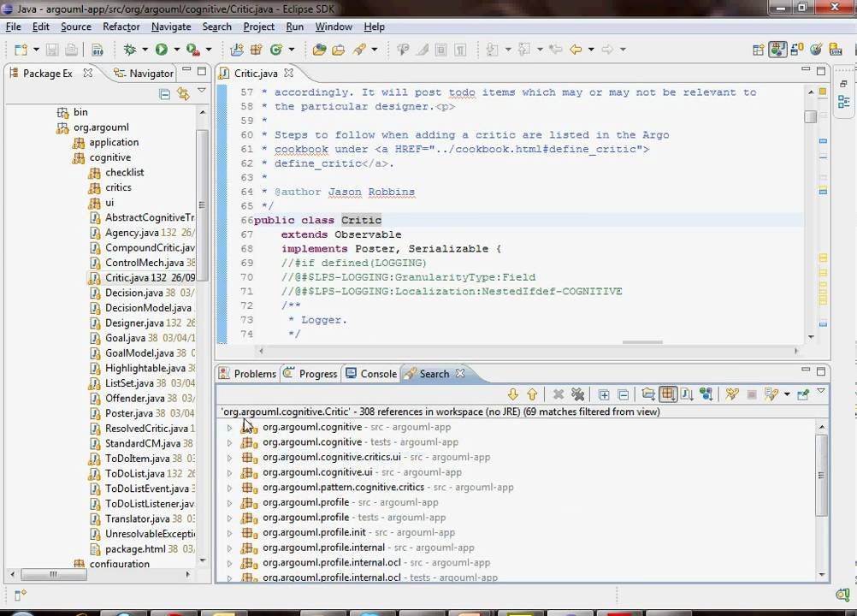This screenshot has width=857, height=616.
Task: Click the Run External Tools icon
Action: (x=192, y=50)
